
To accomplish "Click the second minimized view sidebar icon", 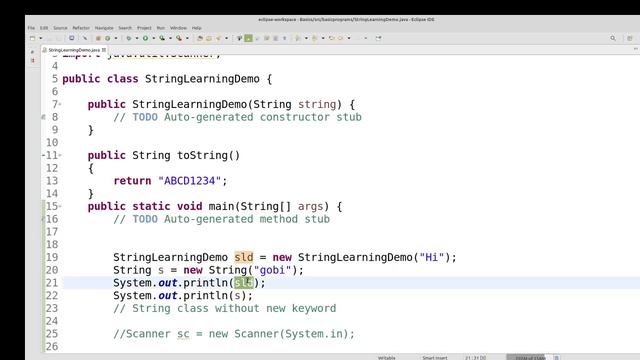I will point(33,61).
